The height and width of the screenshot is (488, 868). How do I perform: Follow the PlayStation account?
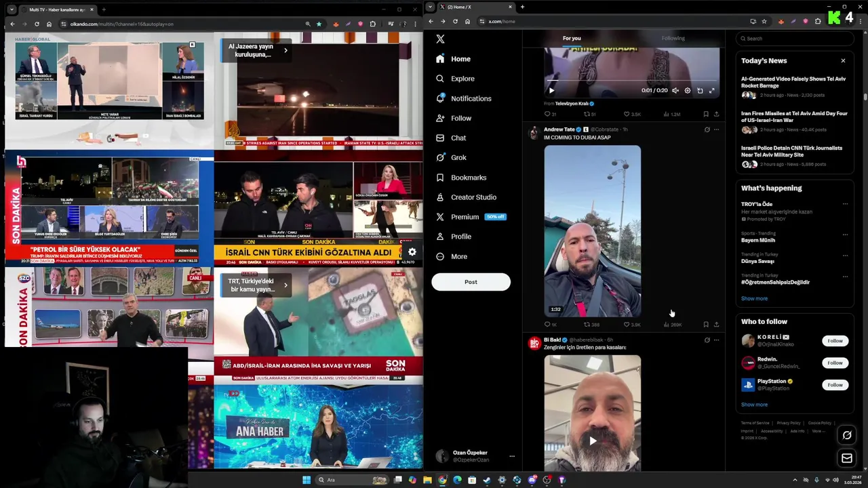pos(835,385)
